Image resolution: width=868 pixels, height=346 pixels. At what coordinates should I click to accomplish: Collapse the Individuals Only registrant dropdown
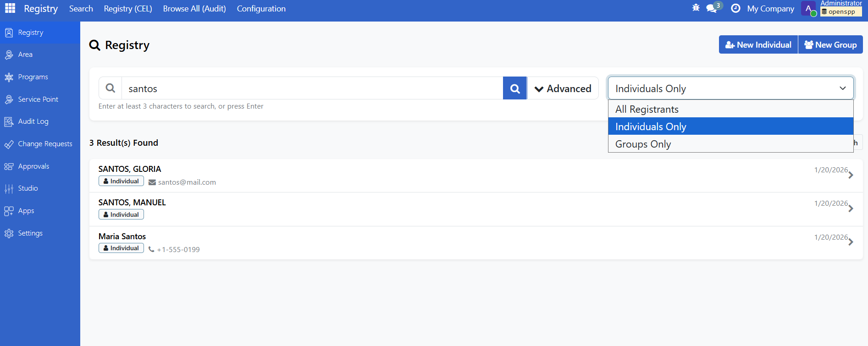(x=731, y=88)
